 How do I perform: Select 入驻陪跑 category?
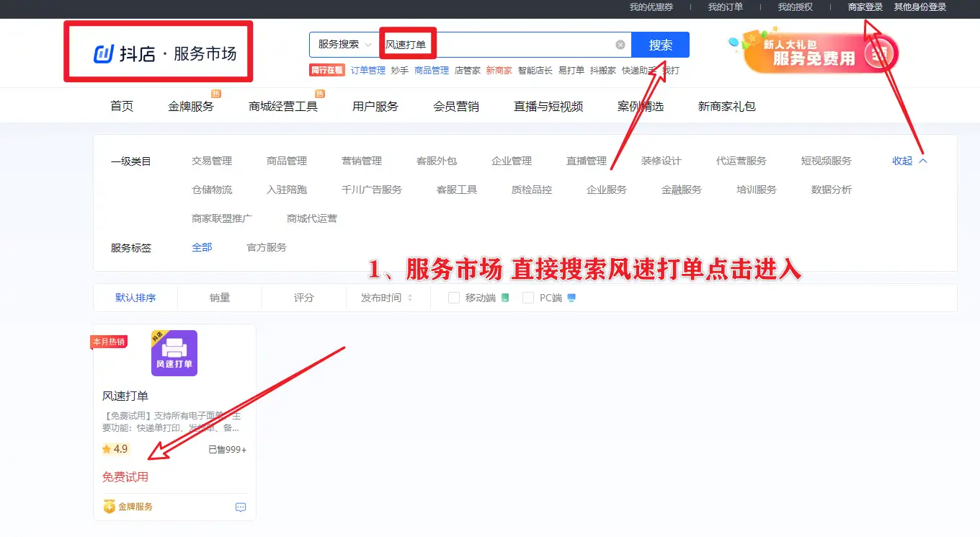(x=287, y=190)
